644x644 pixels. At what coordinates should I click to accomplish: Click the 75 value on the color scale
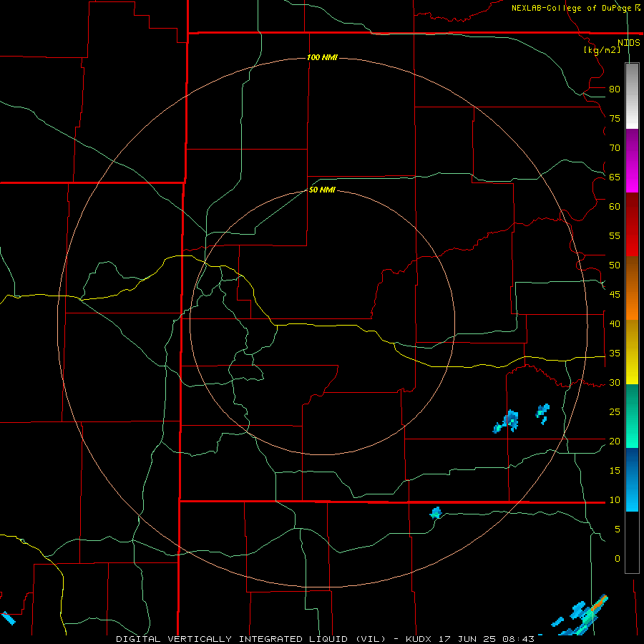click(x=615, y=119)
